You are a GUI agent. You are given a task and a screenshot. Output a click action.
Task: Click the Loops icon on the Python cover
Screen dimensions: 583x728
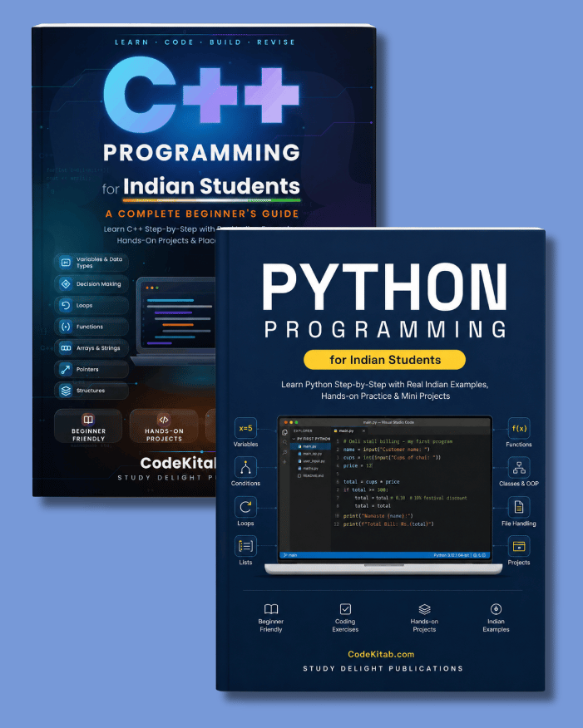click(245, 507)
